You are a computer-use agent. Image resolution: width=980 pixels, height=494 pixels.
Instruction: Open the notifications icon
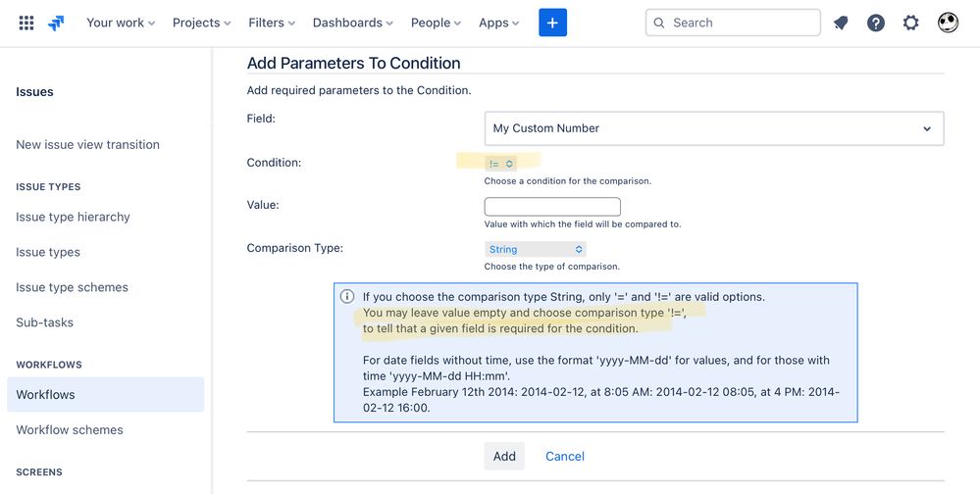[841, 24]
